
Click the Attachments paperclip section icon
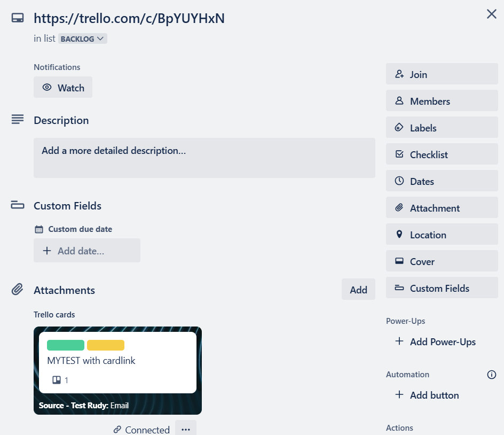click(x=18, y=290)
